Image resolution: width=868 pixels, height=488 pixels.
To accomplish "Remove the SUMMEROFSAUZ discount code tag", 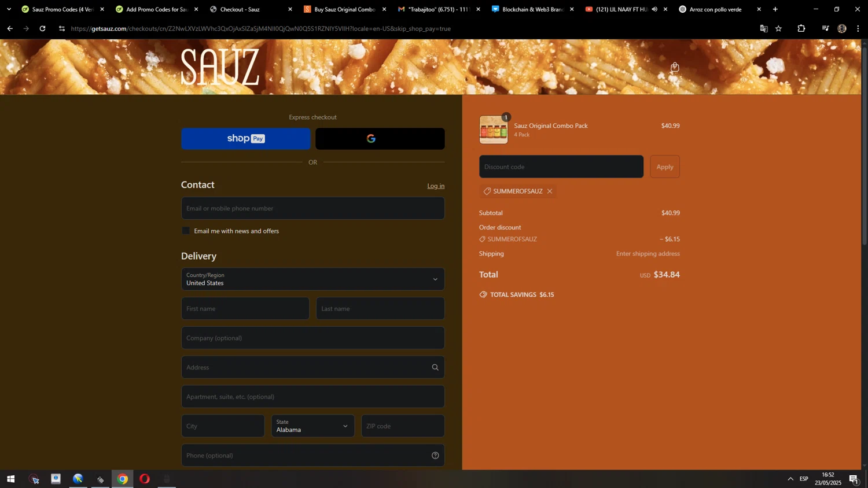I will point(550,191).
